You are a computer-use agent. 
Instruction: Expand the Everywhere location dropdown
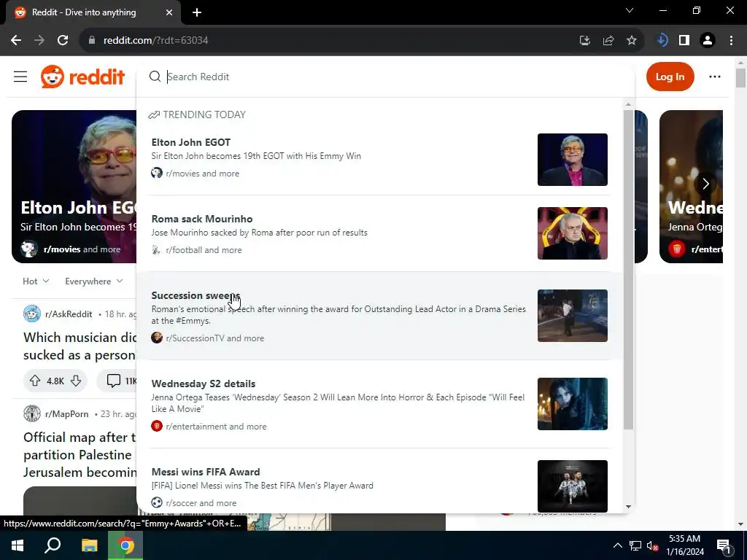point(94,281)
